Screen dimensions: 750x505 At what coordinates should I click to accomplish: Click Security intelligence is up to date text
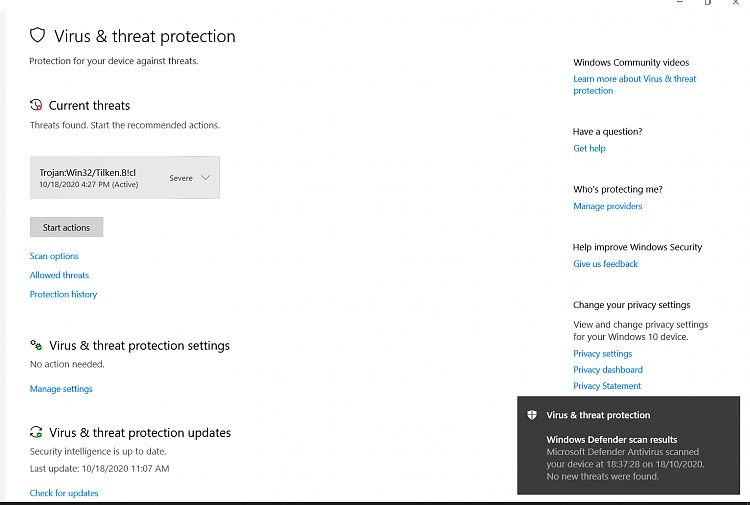pos(98,451)
